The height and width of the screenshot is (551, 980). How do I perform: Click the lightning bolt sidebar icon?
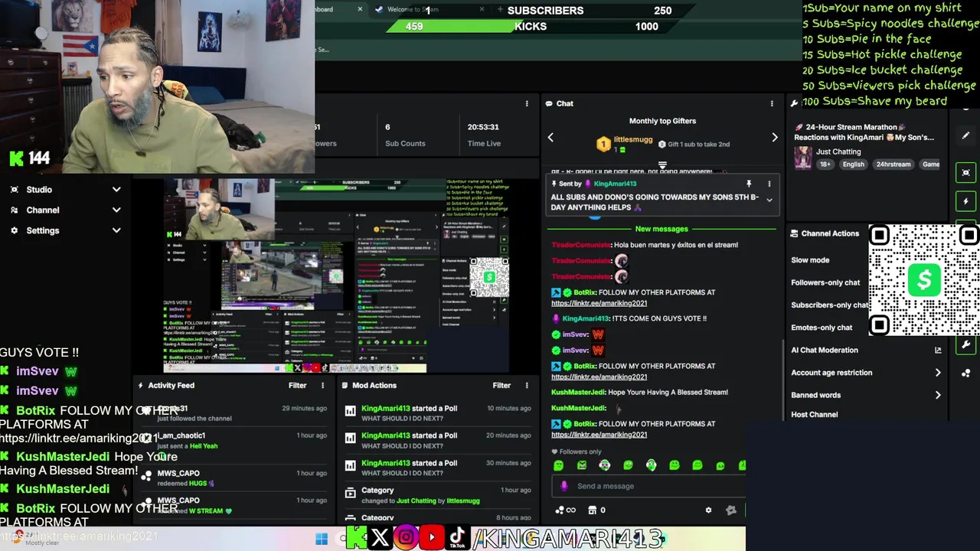coord(966,201)
